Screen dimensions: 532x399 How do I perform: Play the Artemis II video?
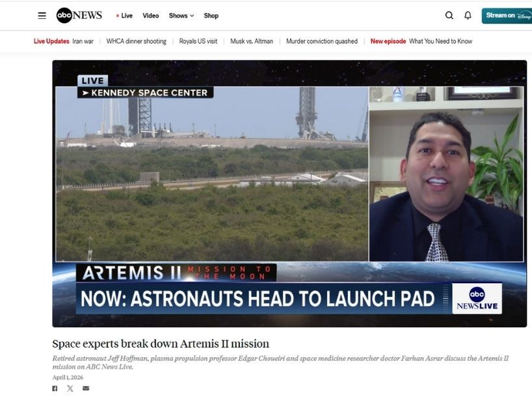point(289,193)
